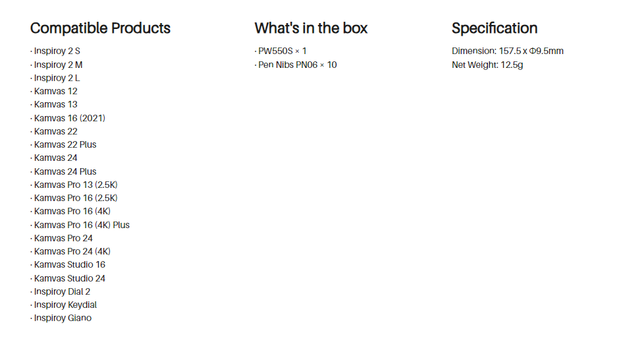Screen dimensions: 644x358
Task: Click the Inspiroy 2 M item
Action: pos(58,65)
